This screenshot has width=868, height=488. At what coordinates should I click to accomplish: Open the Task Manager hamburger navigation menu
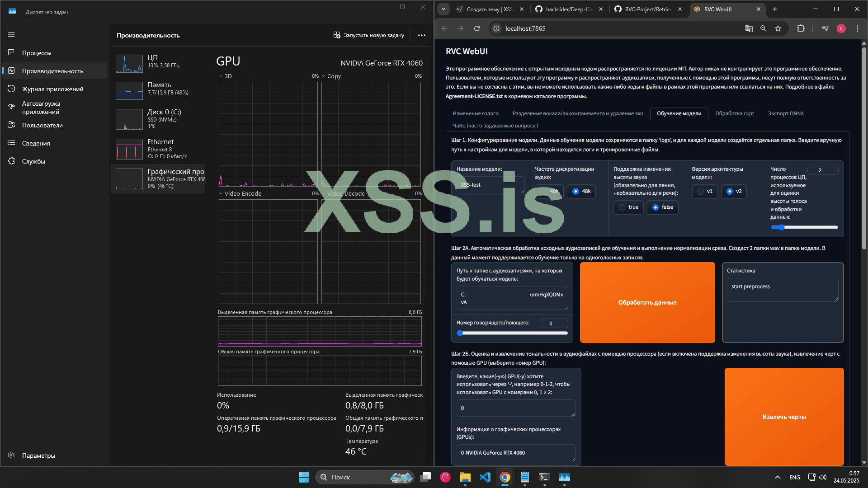[x=11, y=34]
